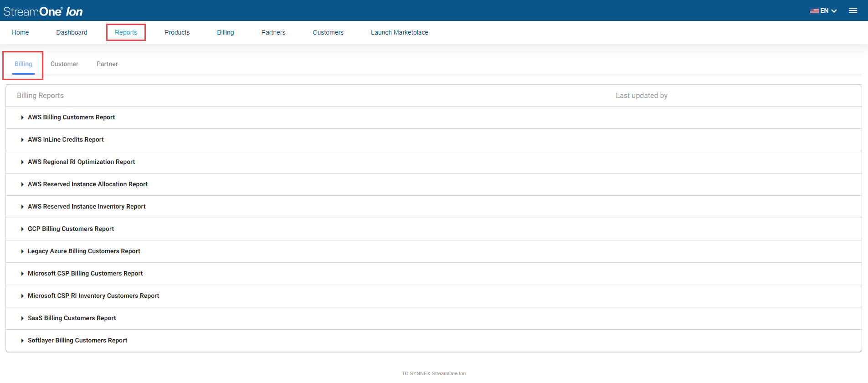Click 'Microsoft CSP RI Inventory Customers Report' text
Image resolution: width=868 pixels, height=383 pixels.
[93, 296]
